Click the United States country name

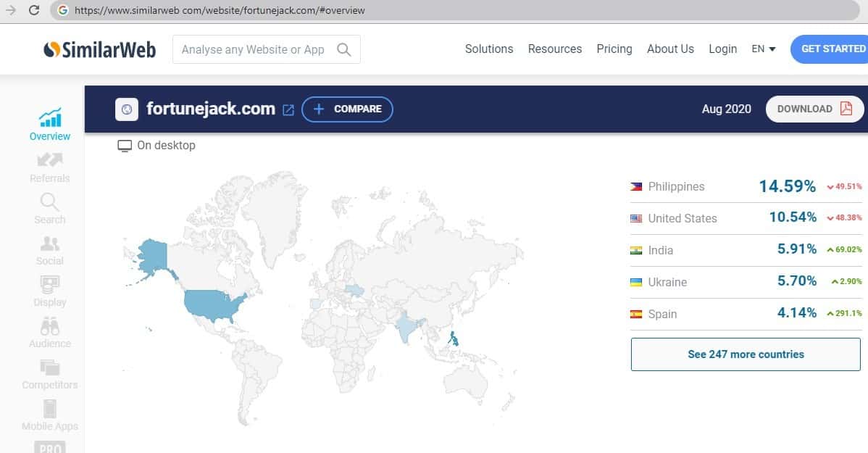click(x=682, y=218)
